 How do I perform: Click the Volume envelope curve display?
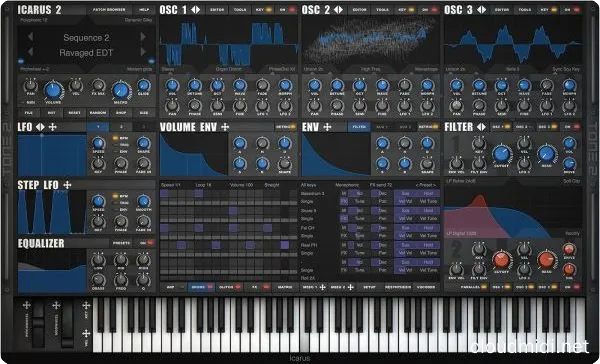[x=194, y=155]
